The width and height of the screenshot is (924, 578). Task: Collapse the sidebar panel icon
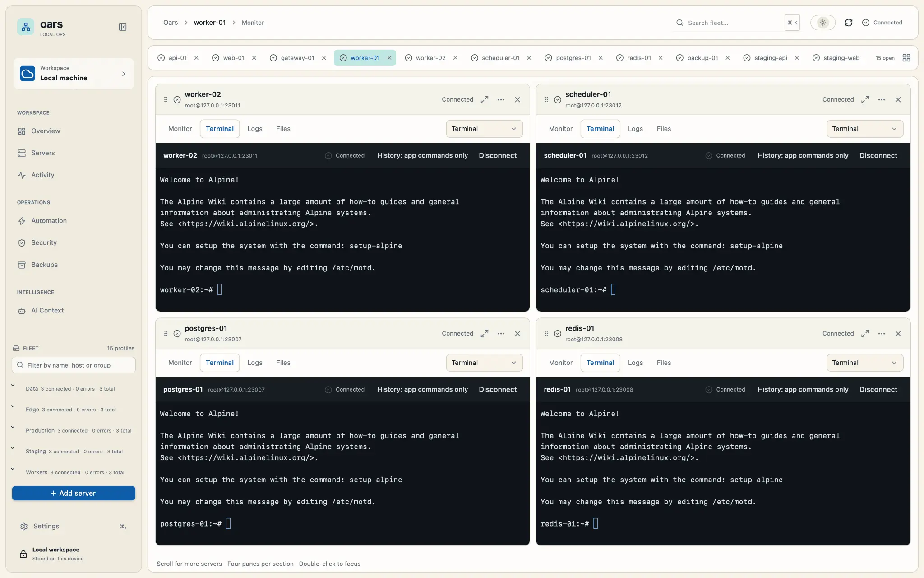click(x=122, y=27)
